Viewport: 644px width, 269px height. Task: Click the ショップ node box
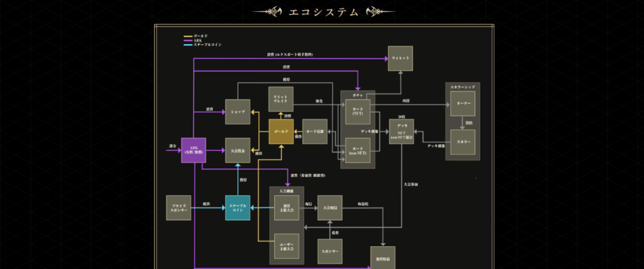(x=238, y=112)
